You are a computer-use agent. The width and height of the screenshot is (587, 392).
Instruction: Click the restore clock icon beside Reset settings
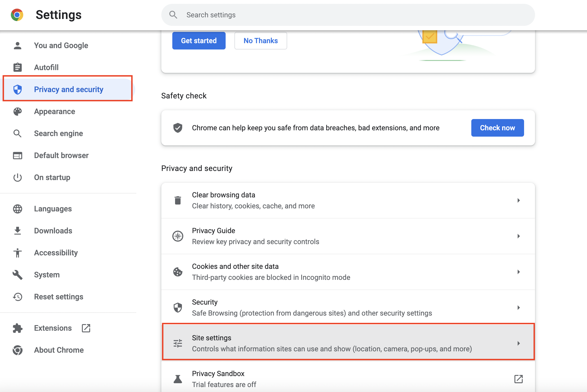coord(18,297)
